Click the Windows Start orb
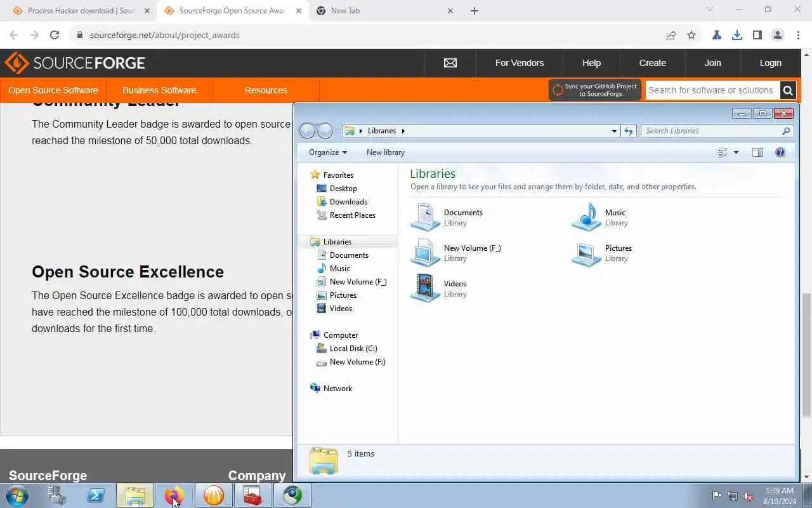Viewport: 812px width, 508px height. tap(17, 495)
